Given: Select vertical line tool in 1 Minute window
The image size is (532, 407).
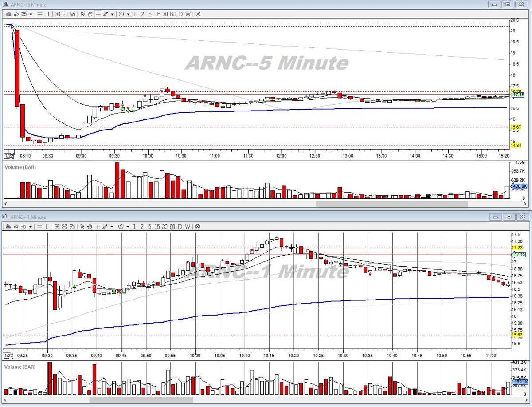Looking at the screenshot, I should pos(47,226).
